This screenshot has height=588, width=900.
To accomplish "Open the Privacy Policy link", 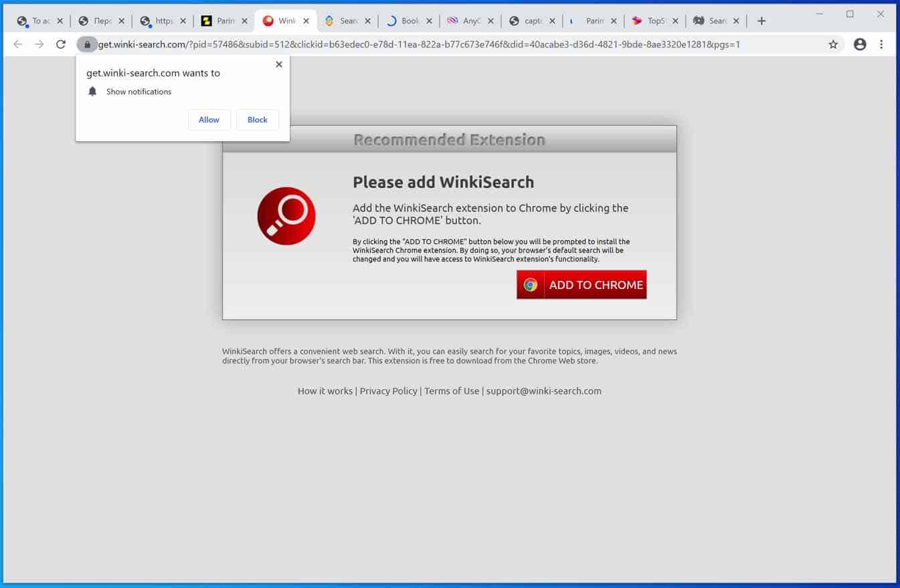I will pos(388,391).
